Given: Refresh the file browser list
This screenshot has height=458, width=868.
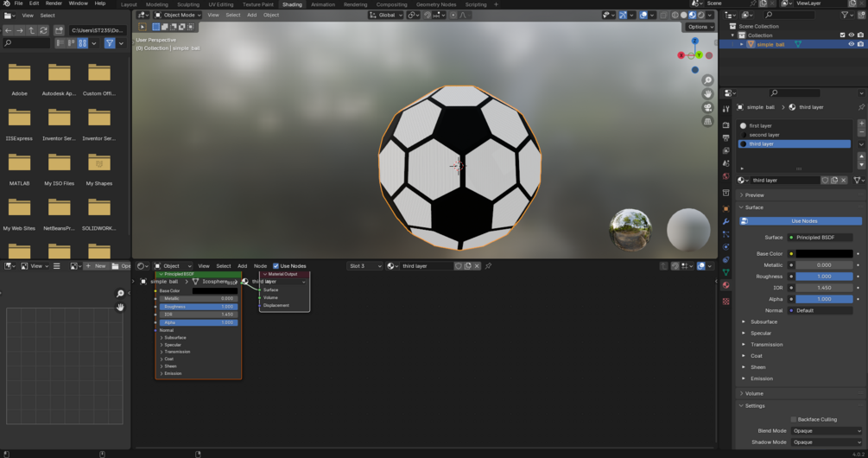Looking at the screenshot, I should (43, 30).
